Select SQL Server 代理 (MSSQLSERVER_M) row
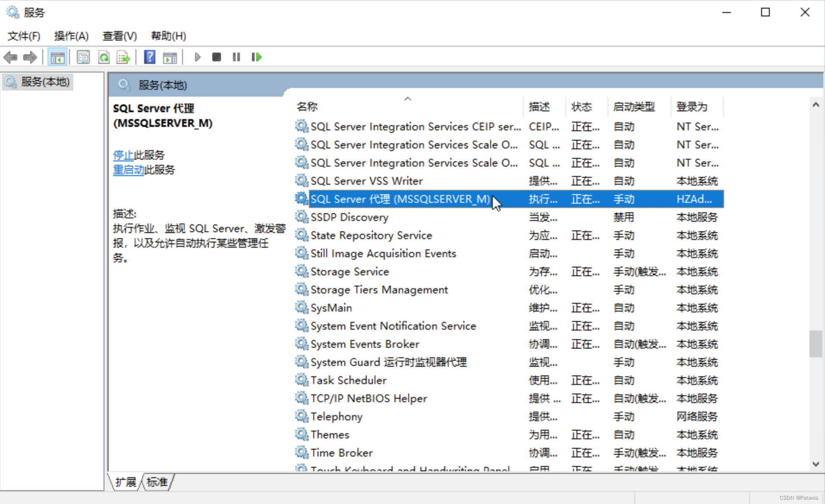This screenshot has height=504, width=825. click(509, 199)
